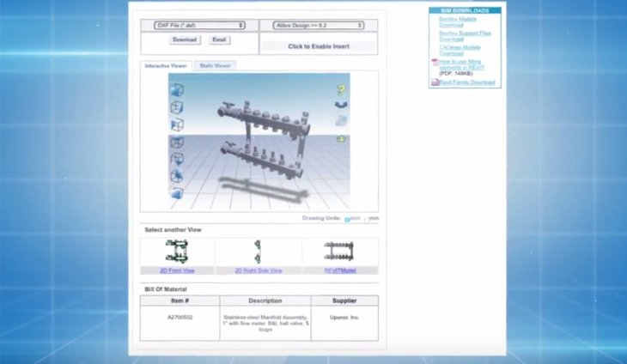Open How to use fitting elements in REVIT link
The image size is (627, 364).
(461, 64)
